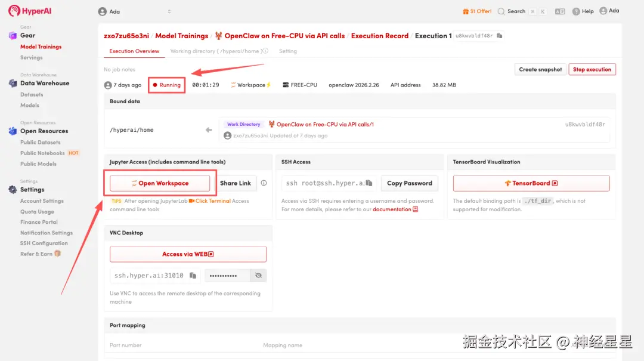Click the left arrow beside /hyperai/home
Viewport: 644px width, 361px height.
point(209,130)
